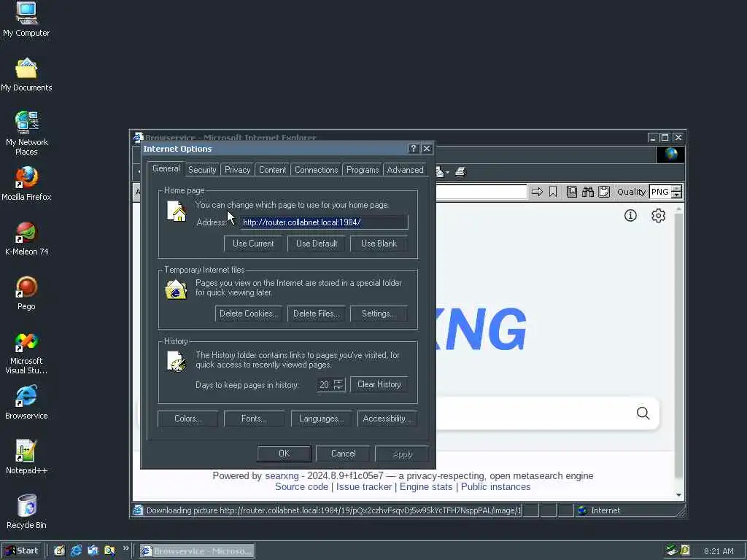Click the home page Address field
The image size is (747, 560).
click(324, 222)
